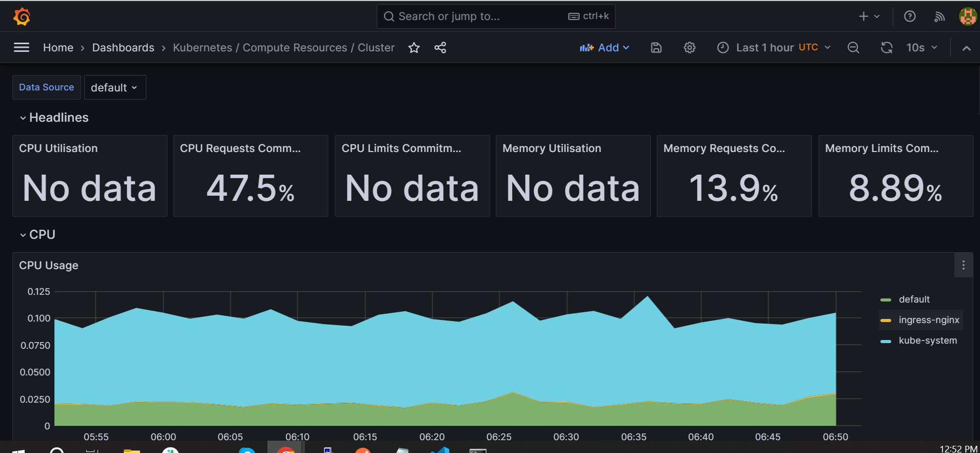Screen dimensions: 980x453
Task: Toggle the default series in legend
Action: (914, 299)
